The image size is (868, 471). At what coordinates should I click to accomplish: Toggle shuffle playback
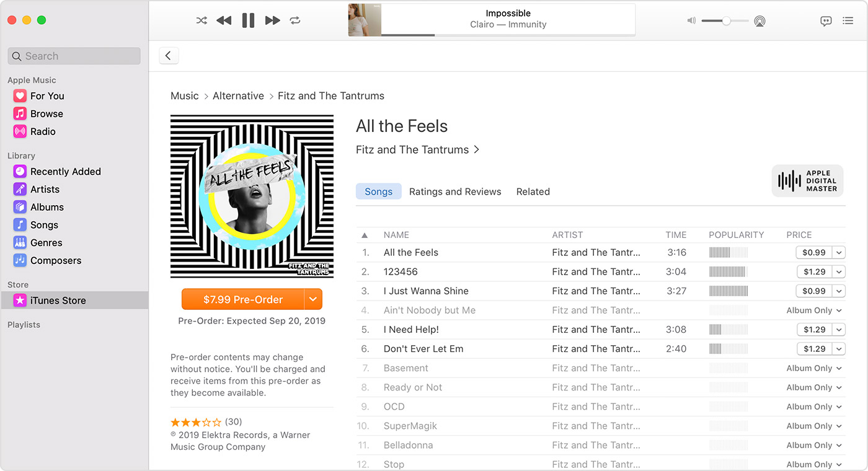(x=201, y=20)
